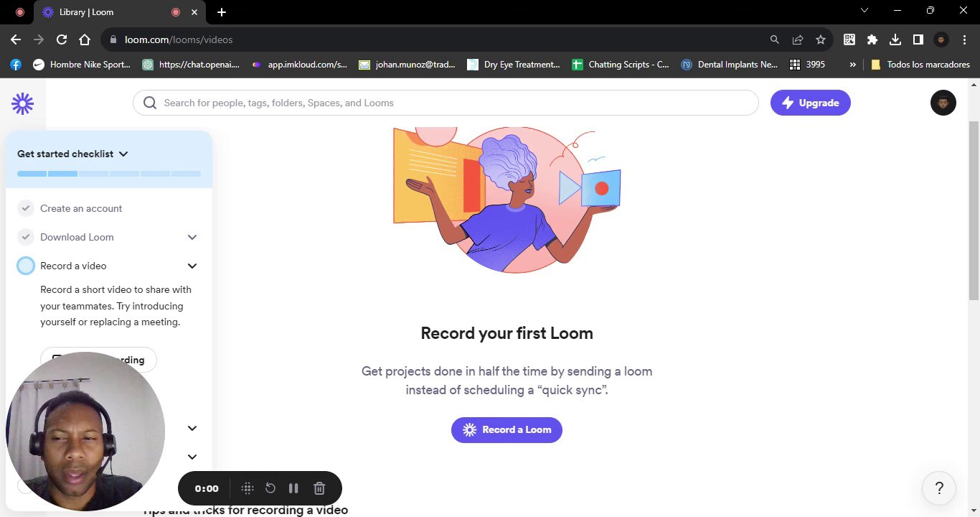980x517 pixels.
Task: Open the chat.openai bookmark
Action: pos(191,65)
